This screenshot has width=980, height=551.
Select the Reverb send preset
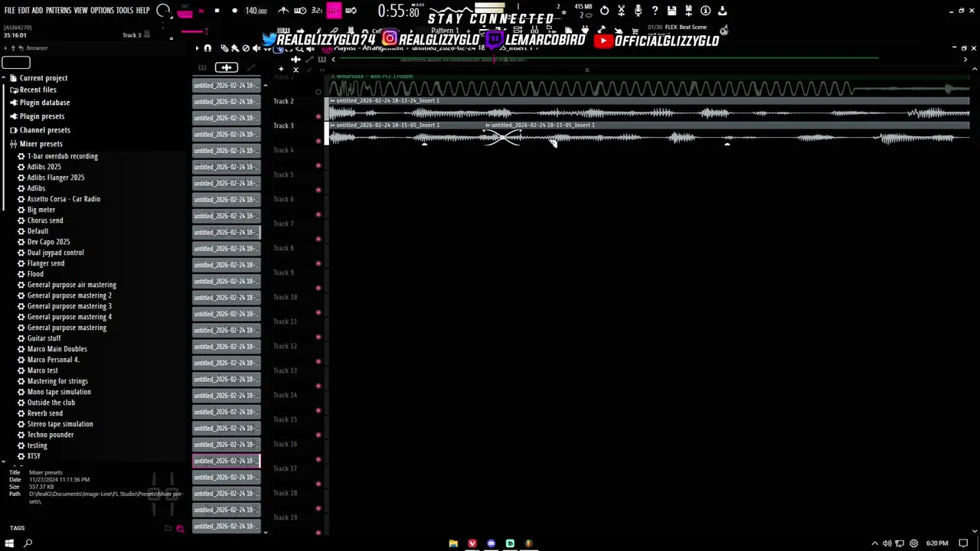[45, 413]
